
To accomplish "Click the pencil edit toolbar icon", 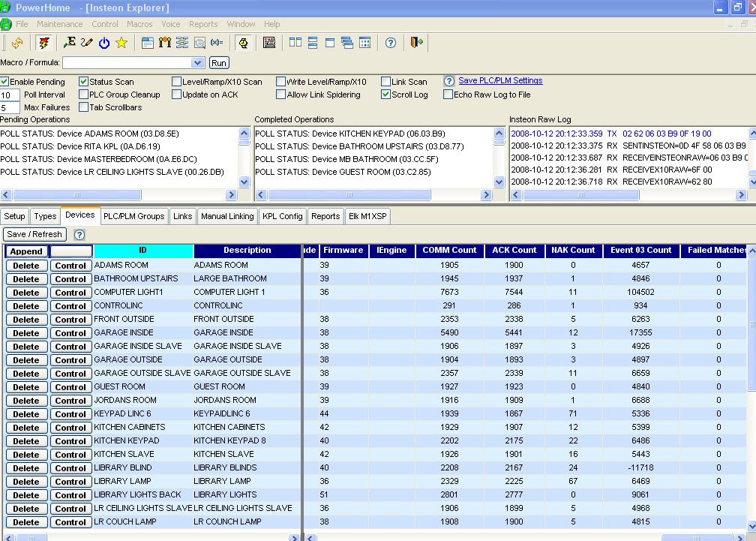I will [x=87, y=43].
